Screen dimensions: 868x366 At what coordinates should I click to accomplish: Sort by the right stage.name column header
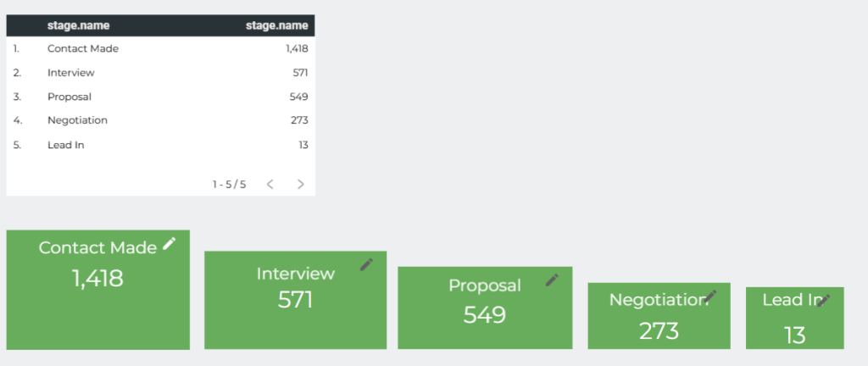[x=277, y=25]
